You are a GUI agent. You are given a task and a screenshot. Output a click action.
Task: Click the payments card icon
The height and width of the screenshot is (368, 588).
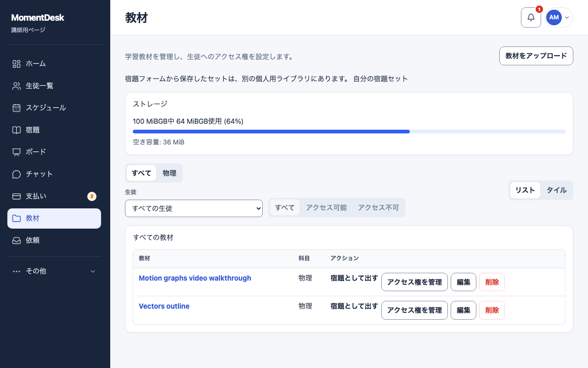click(x=17, y=196)
